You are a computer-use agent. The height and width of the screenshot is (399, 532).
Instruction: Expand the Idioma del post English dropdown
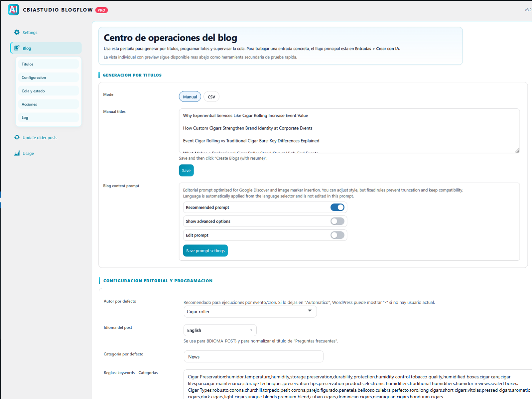click(220, 330)
